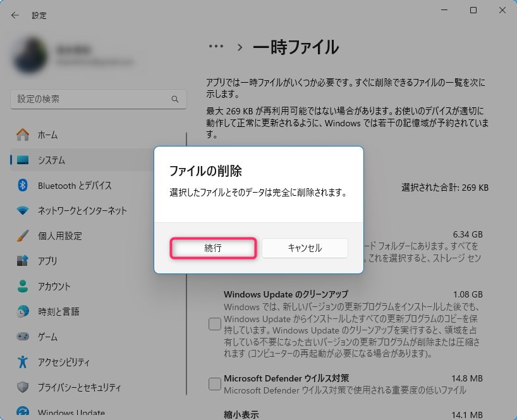Click the Network and Internet Wi-Fi icon
The width and height of the screenshot is (517, 420).
coord(23,210)
